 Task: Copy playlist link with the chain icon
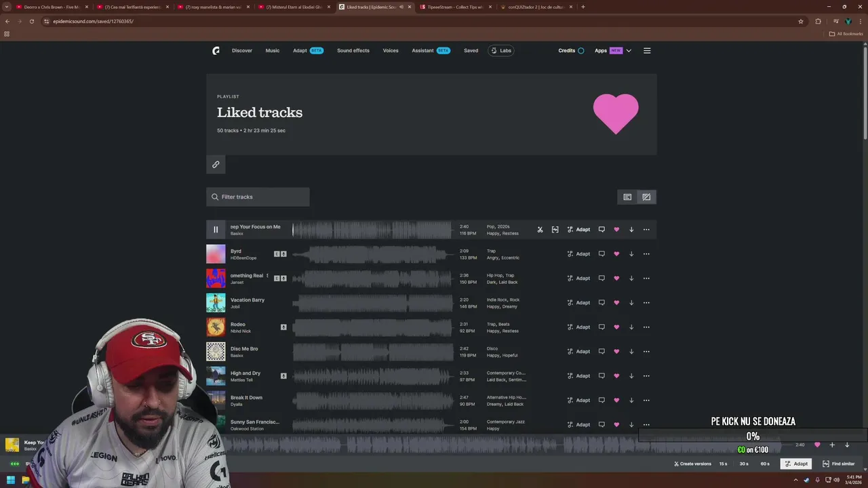click(216, 164)
